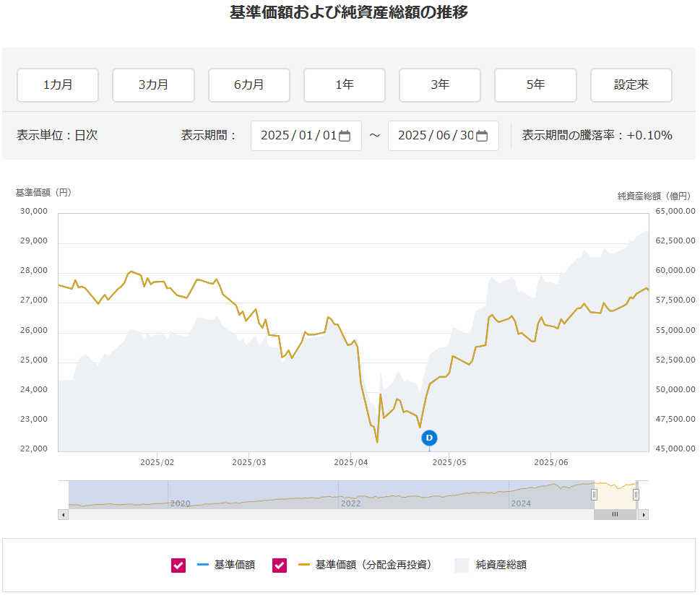This screenshot has width=700, height=598.
Task: Open the end date calendar icon
Action: pyautogui.click(x=482, y=136)
